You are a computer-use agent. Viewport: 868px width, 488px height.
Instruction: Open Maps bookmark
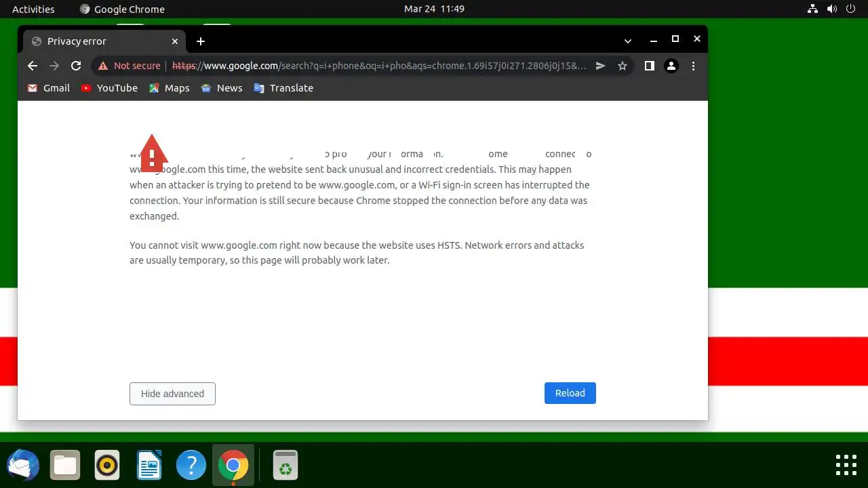pos(169,88)
